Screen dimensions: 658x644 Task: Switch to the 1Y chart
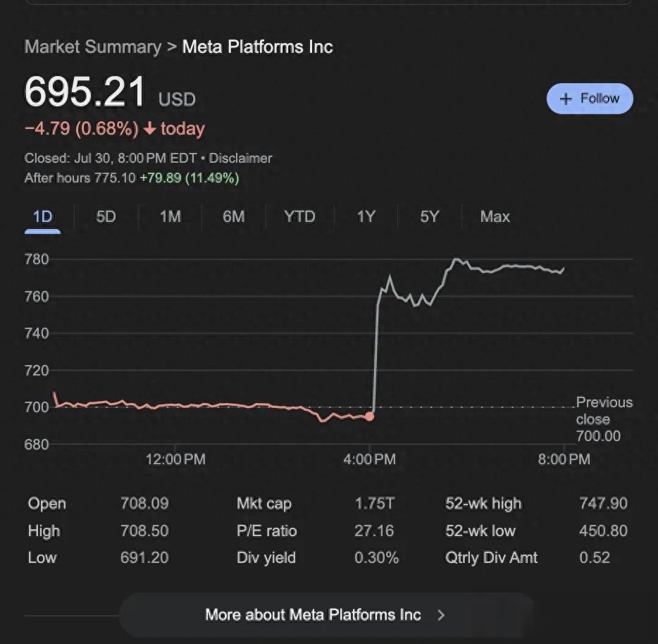click(x=366, y=217)
